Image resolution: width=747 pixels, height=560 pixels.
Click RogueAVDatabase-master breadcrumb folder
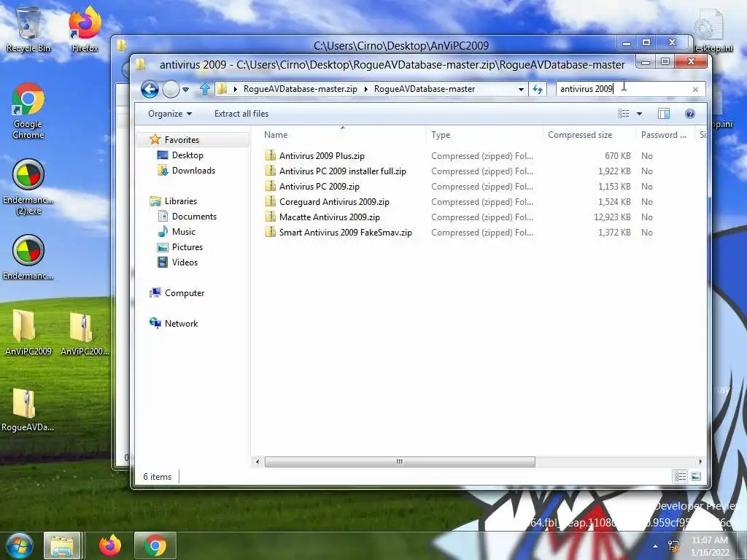(425, 89)
